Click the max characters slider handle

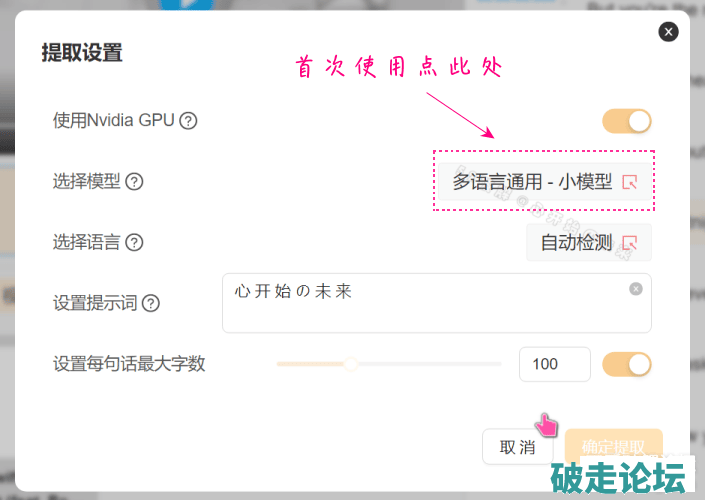coord(350,364)
